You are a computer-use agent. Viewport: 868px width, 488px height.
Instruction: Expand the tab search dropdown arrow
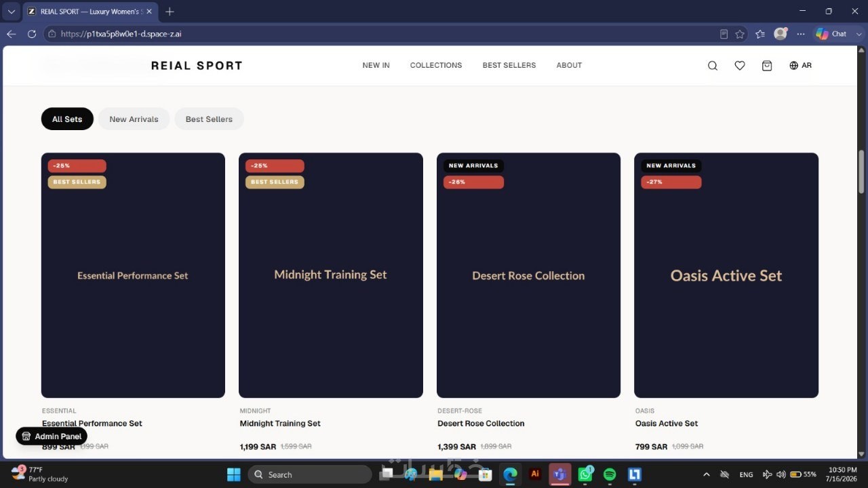pyautogui.click(x=12, y=12)
